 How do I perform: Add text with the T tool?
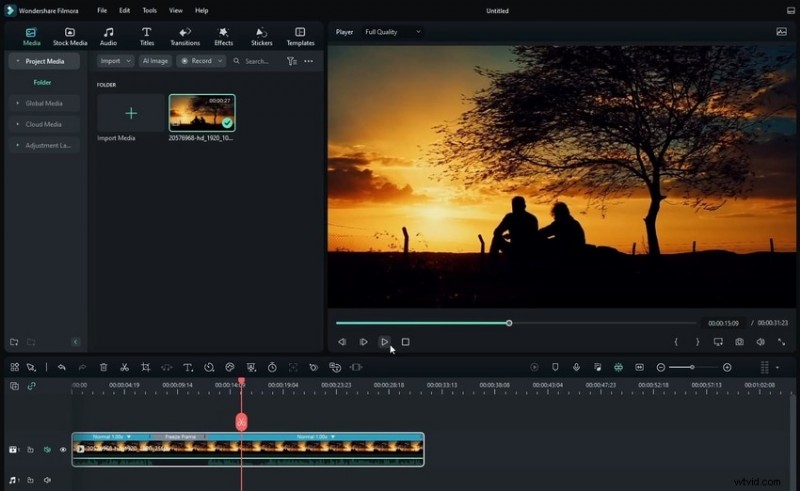click(188, 367)
